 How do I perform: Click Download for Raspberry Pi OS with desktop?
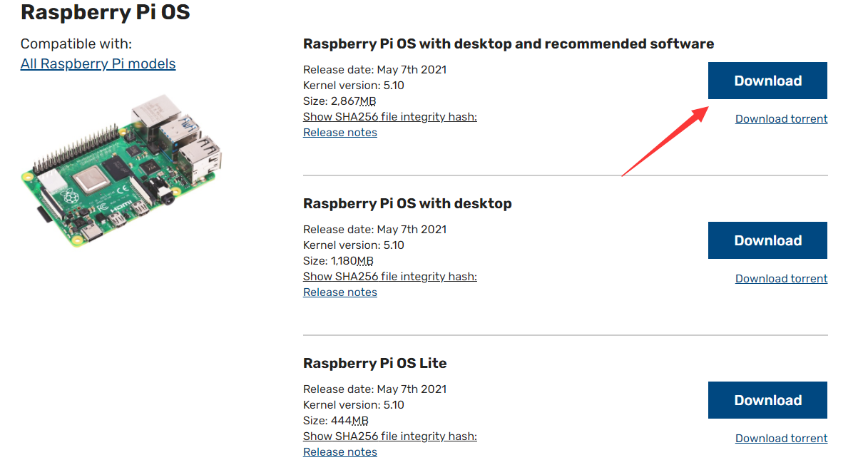click(767, 240)
